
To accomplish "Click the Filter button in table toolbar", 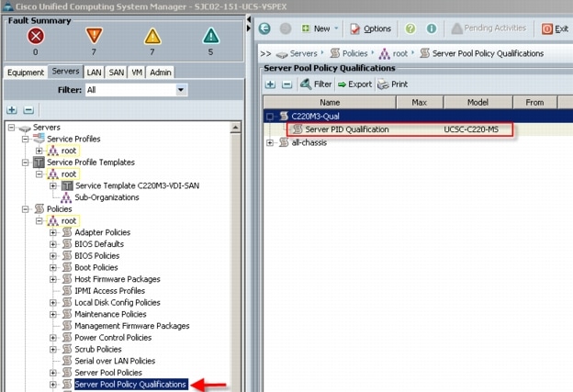I will point(316,84).
